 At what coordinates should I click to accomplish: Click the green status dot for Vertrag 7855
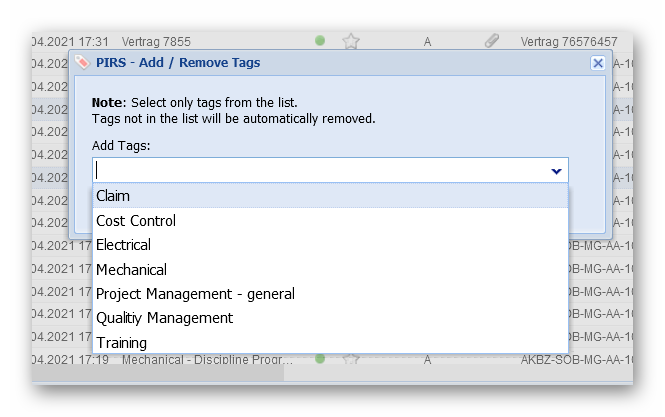point(320,41)
